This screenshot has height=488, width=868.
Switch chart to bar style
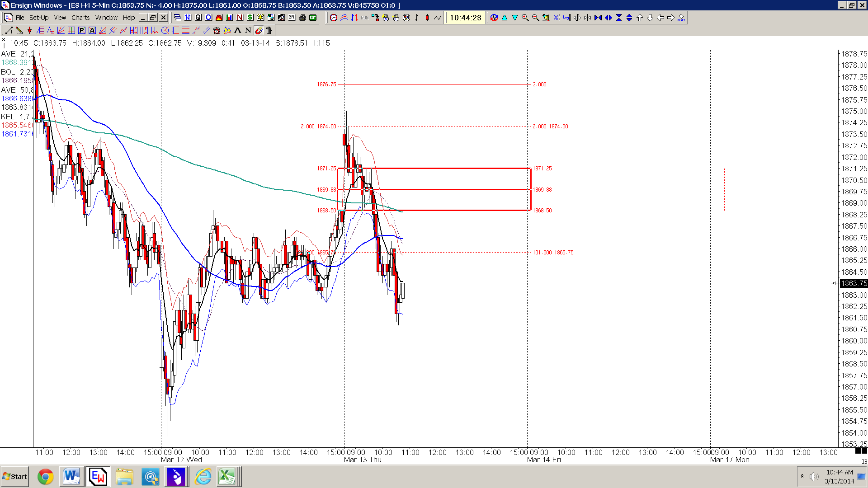[x=417, y=18]
